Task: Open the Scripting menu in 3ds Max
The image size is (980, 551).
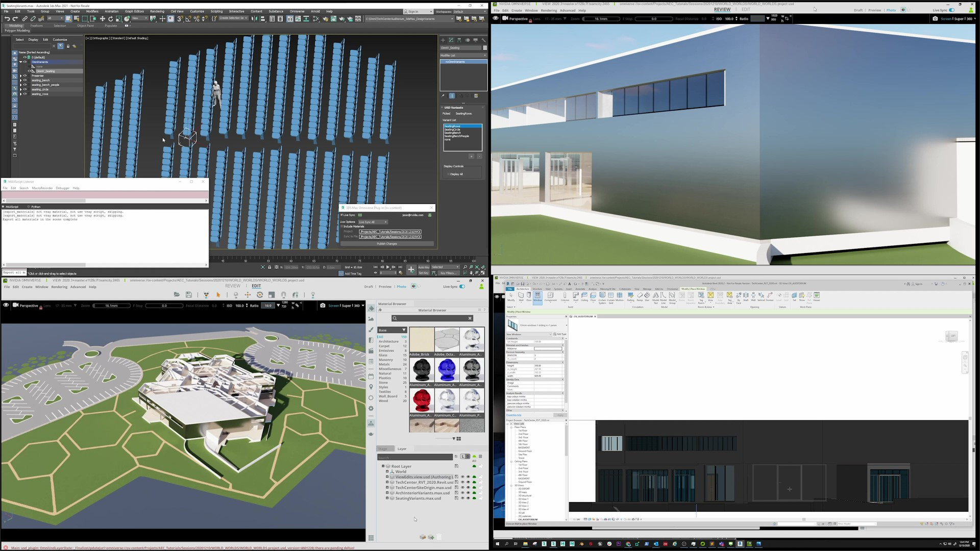Action: pyautogui.click(x=216, y=11)
